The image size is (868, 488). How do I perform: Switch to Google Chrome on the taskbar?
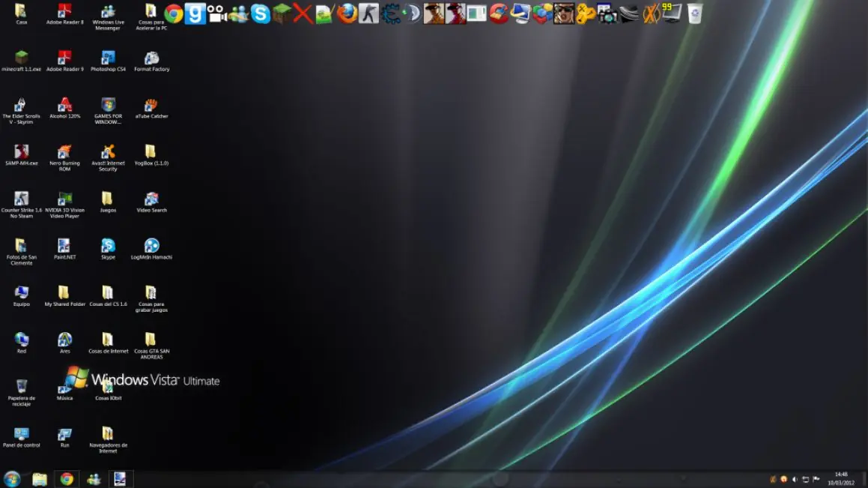(x=67, y=479)
